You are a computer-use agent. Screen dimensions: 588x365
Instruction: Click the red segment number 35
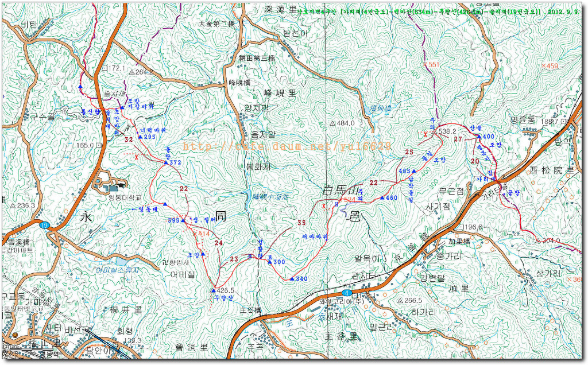pos(301,223)
